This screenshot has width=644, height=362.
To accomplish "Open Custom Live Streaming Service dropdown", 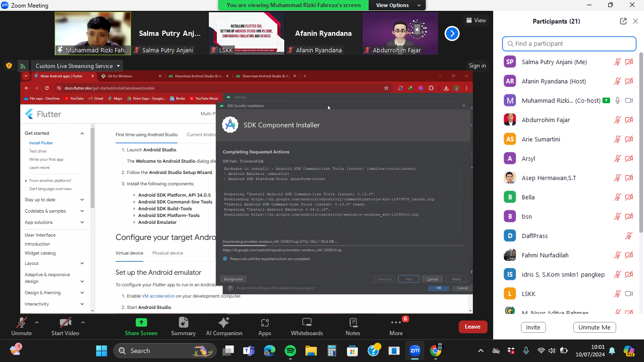I will point(78,66).
